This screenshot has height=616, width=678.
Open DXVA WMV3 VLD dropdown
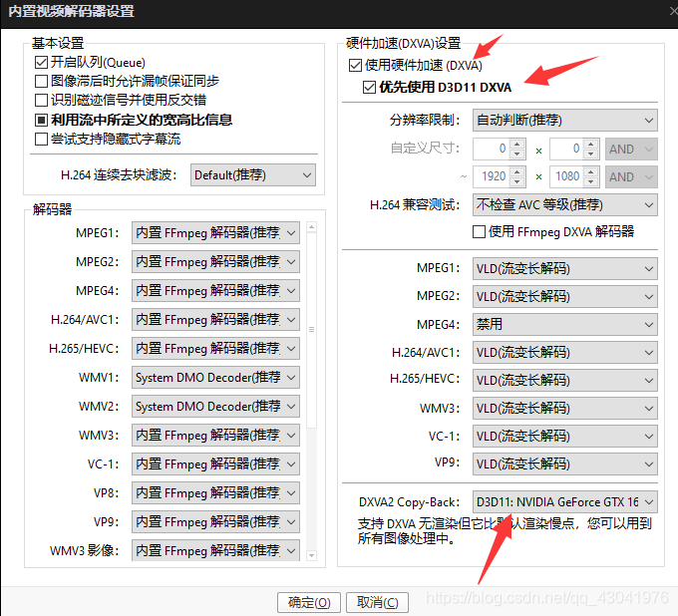click(x=565, y=408)
